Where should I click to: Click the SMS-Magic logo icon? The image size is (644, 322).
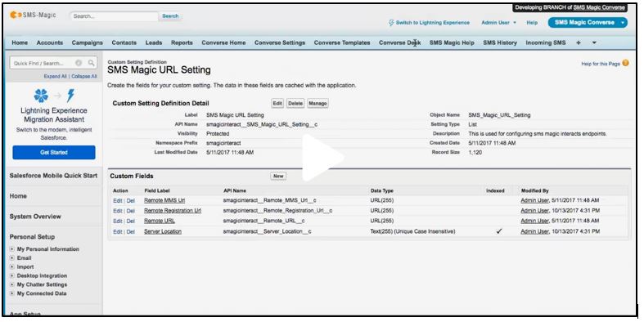pos(16,16)
